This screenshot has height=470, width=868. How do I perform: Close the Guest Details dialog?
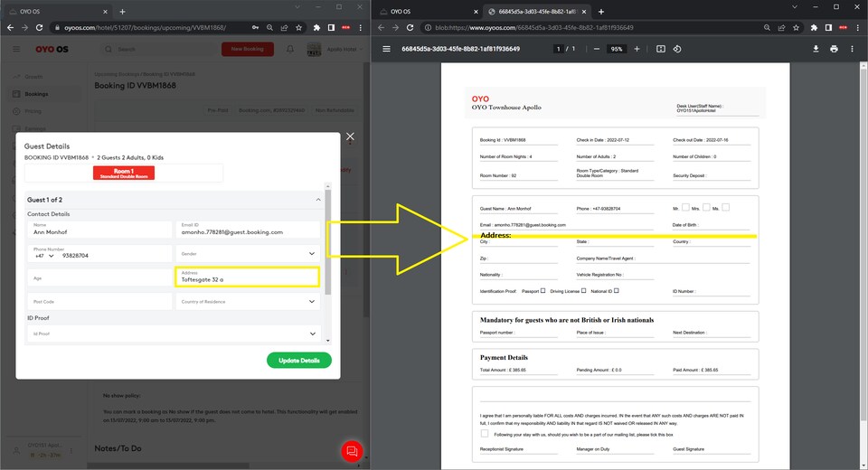tap(350, 136)
